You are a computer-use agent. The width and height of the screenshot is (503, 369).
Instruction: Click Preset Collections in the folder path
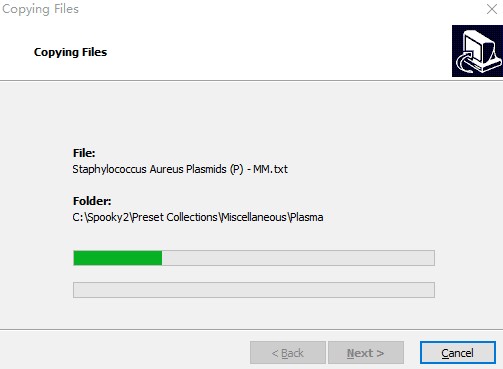click(x=175, y=217)
